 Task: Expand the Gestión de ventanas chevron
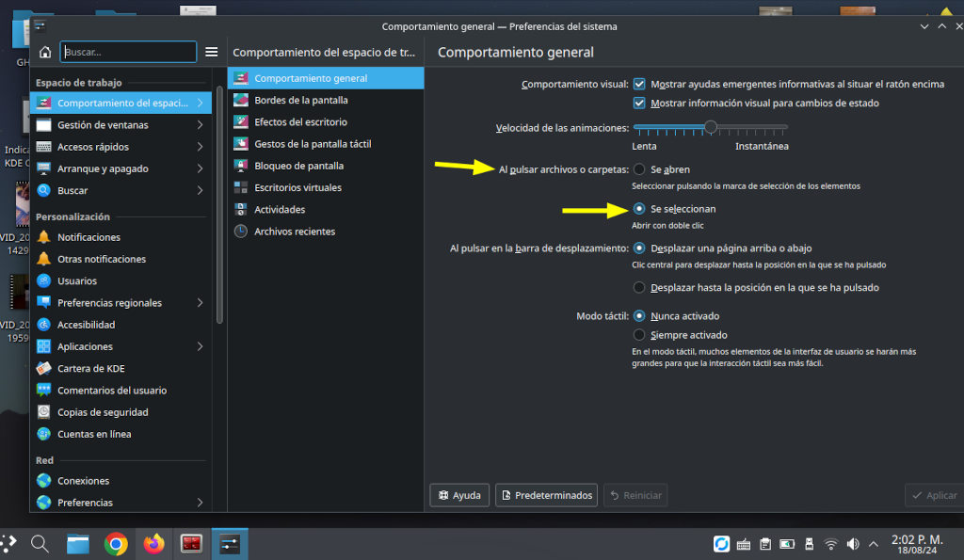(201, 125)
